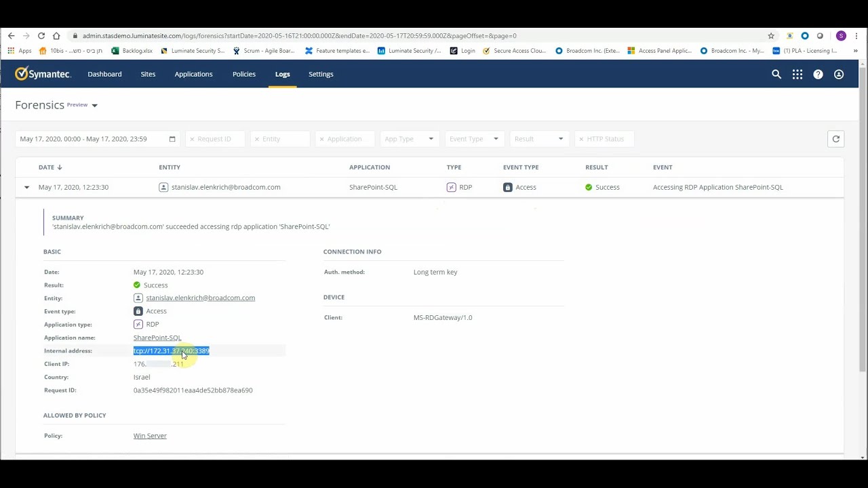Click the Access lock icon in the log row
The width and height of the screenshot is (868, 488).
click(x=508, y=187)
